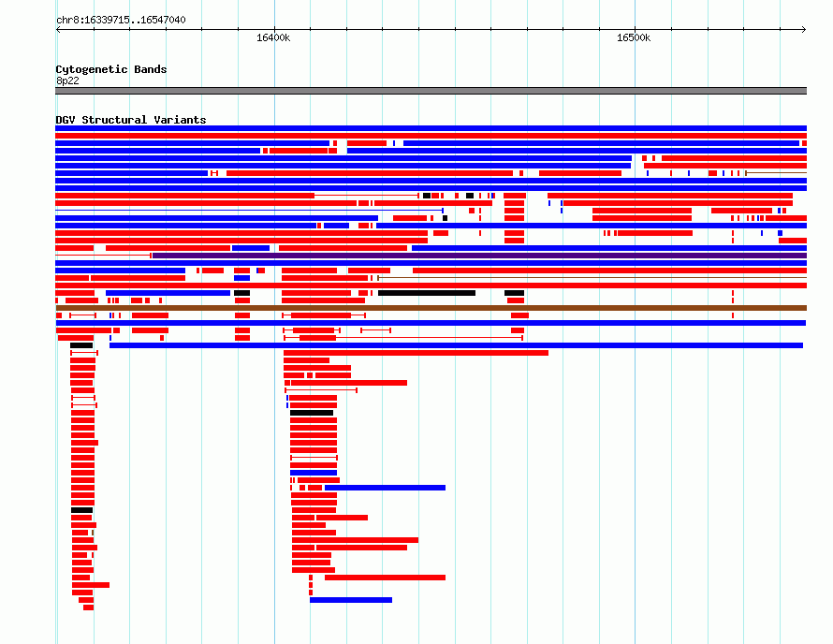Click the chr8:16339715..16547040 coordinate label
Screen dimensions: 833x644
pos(121,20)
